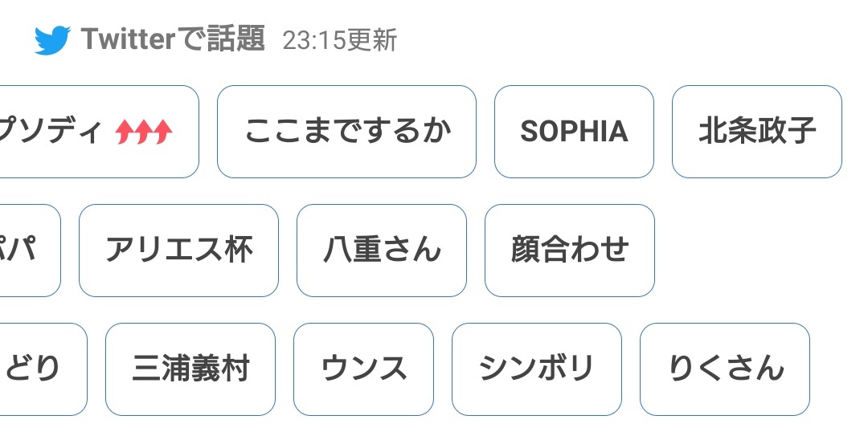Open the ここまでするか trending topic

[346, 132]
